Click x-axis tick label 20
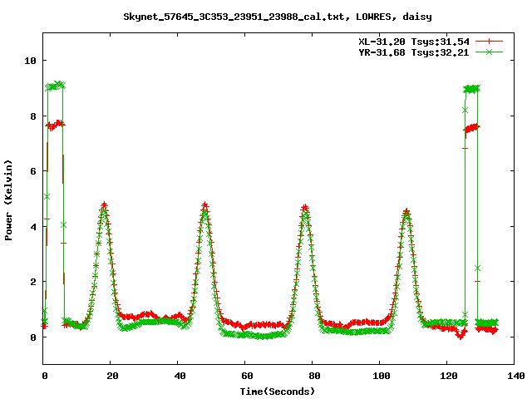Image resolution: width=532 pixels, height=399 pixels. 112,376
